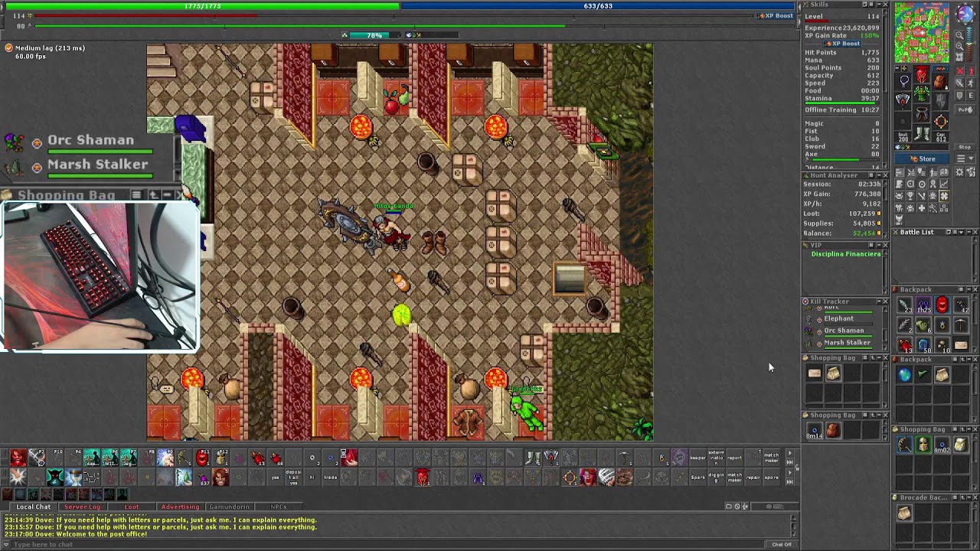Open the Store button below the equipment
Viewport: 980px width, 551px height.
click(x=922, y=158)
